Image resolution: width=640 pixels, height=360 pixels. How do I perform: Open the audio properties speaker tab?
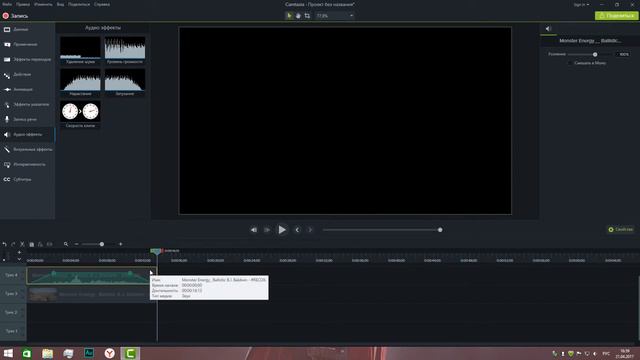click(x=548, y=29)
